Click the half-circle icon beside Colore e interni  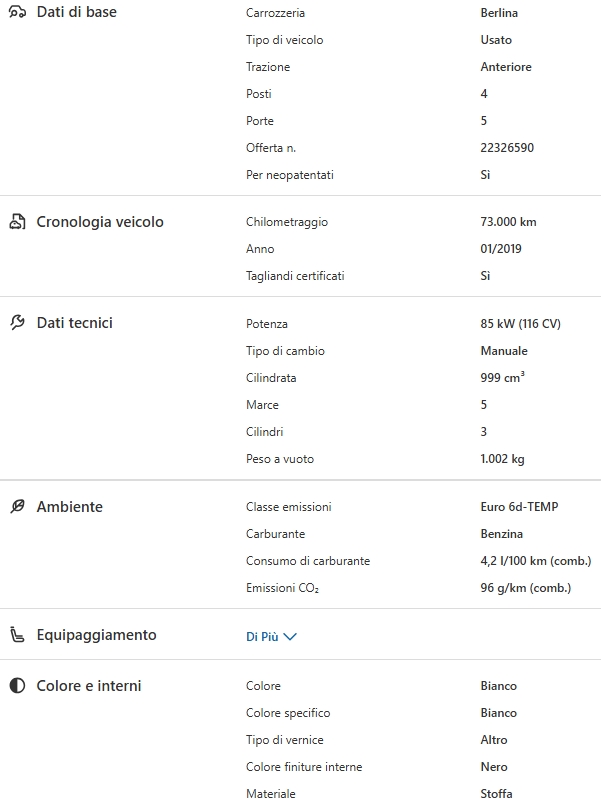point(17,686)
